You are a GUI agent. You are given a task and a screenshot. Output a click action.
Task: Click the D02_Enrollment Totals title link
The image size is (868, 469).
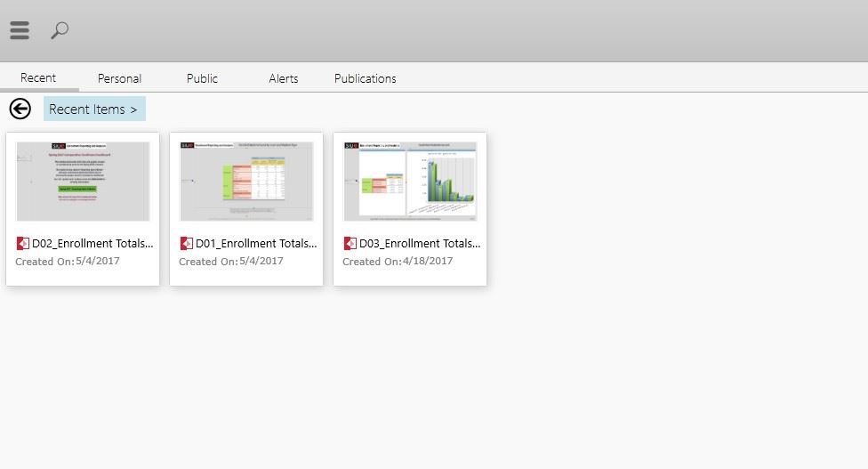click(92, 243)
